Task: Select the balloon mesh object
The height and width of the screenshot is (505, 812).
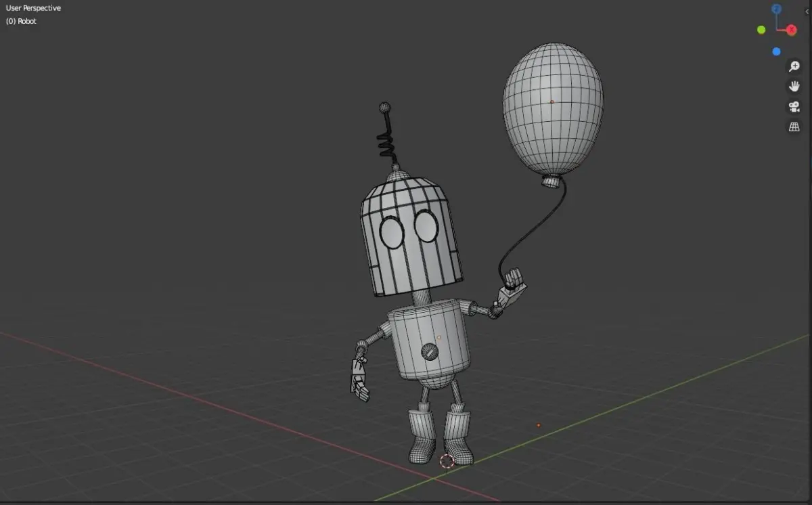Action: point(553,112)
